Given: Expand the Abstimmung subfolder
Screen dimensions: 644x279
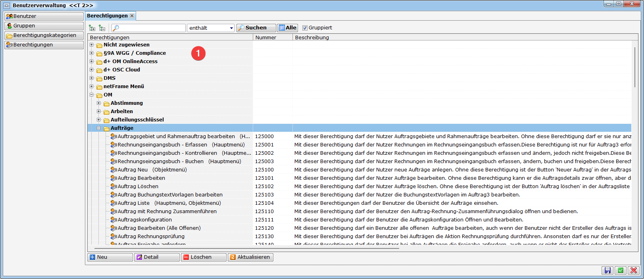Looking at the screenshot, I should click(x=99, y=103).
